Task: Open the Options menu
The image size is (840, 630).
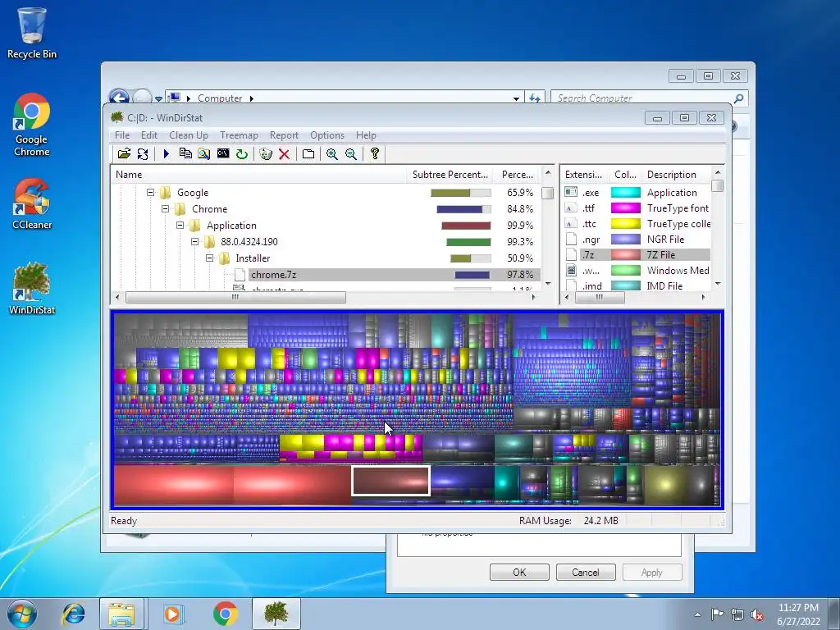Action: 326,135
